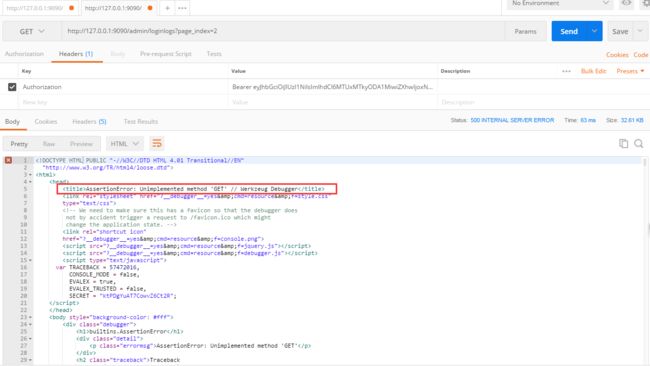The height and width of the screenshot is (366, 650).
Task: Click the empty Description placeholder field
Action: coord(542,102)
